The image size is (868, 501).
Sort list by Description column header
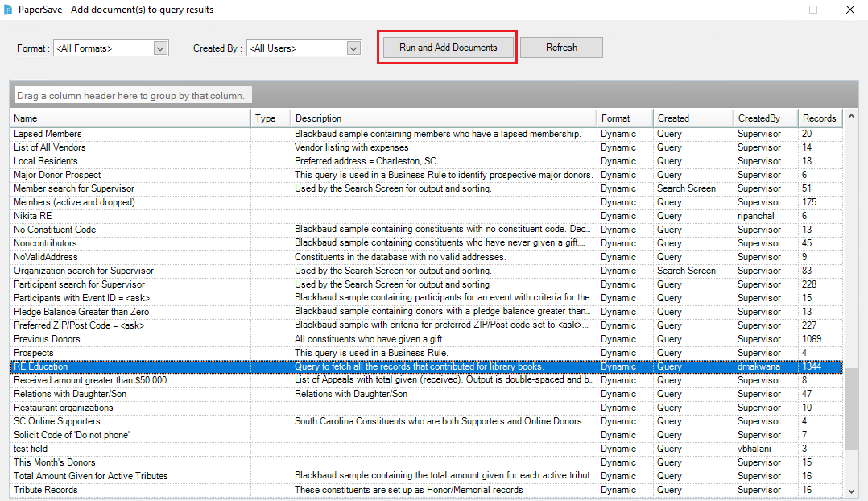pyautogui.click(x=443, y=118)
